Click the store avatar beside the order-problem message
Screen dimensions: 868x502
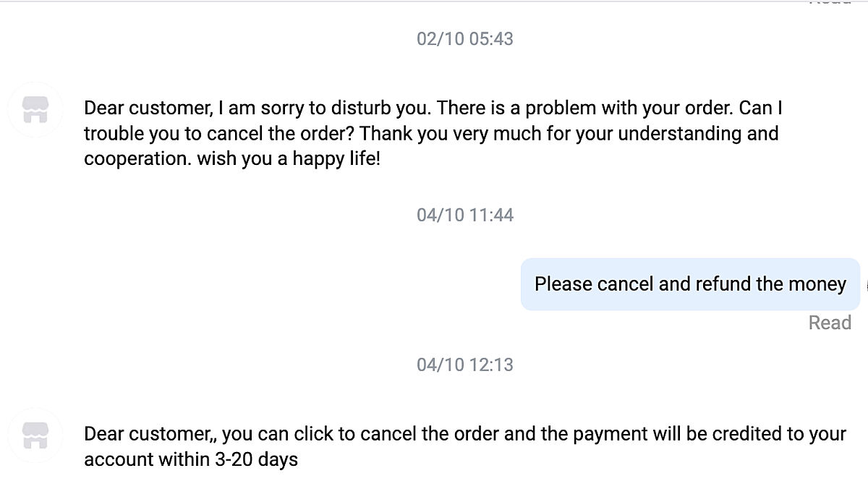click(x=35, y=109)
